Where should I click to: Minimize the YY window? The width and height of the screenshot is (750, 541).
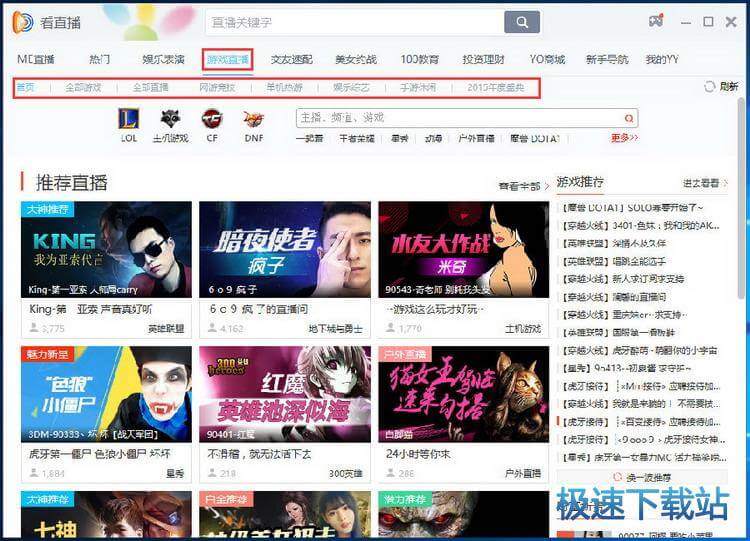[x=686, y=22]
